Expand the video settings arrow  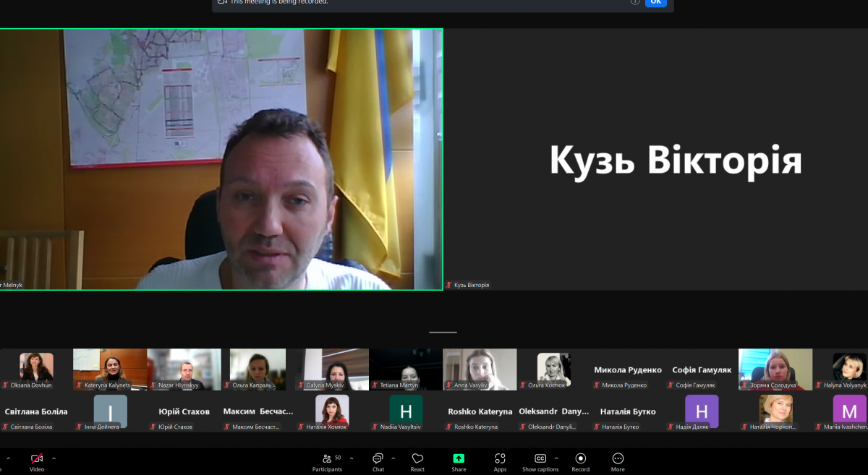tap(54, 458)
